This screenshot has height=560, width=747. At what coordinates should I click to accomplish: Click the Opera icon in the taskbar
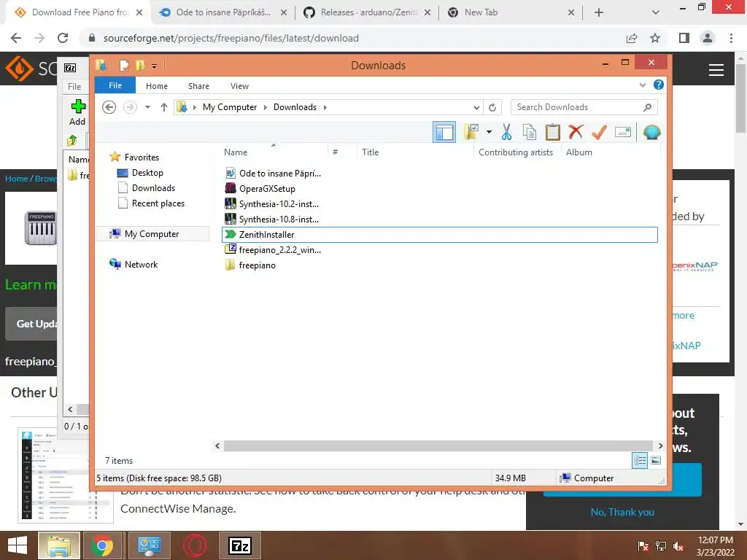point(195,545)
